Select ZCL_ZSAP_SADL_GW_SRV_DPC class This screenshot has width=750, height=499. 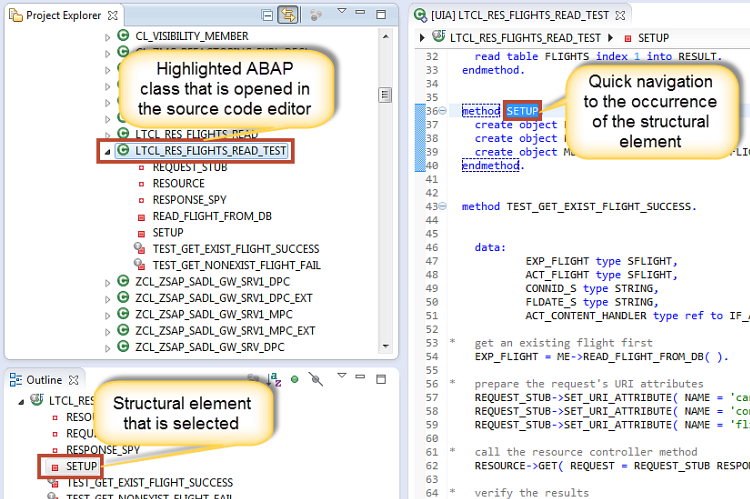click(x=210, y=347)
